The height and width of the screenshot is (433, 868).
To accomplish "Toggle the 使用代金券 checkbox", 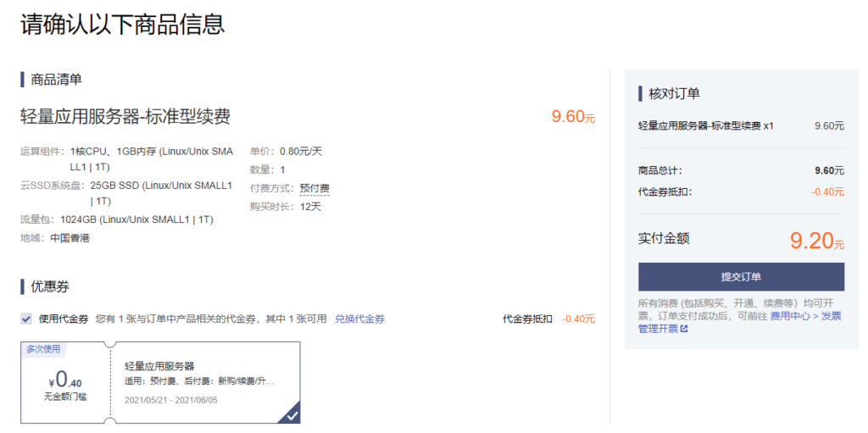I will (26, 319).
